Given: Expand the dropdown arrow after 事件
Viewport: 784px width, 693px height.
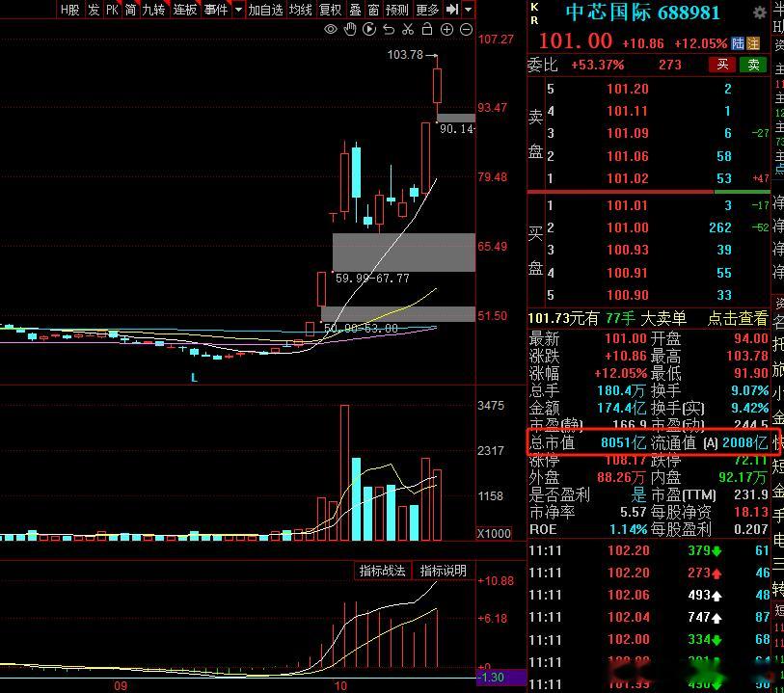Looking at the screenshot, I should point(238,10).
